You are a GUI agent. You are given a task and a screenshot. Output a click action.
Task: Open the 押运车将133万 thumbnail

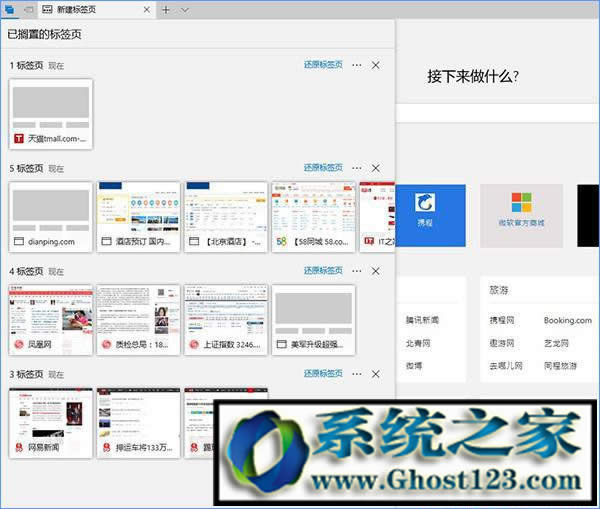138,423
